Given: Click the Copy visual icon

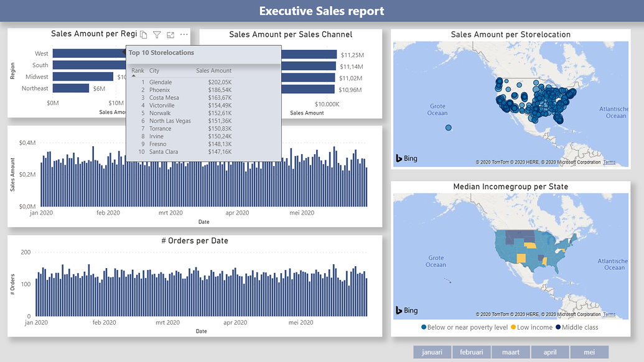Looking at the screenshot, I should 144,35.
